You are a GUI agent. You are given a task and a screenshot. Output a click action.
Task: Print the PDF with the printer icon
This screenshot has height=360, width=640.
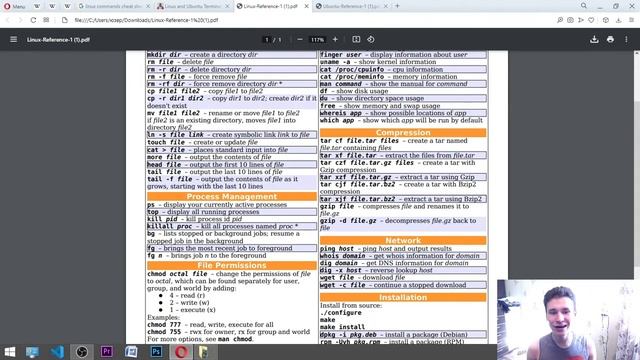[610, 40]
